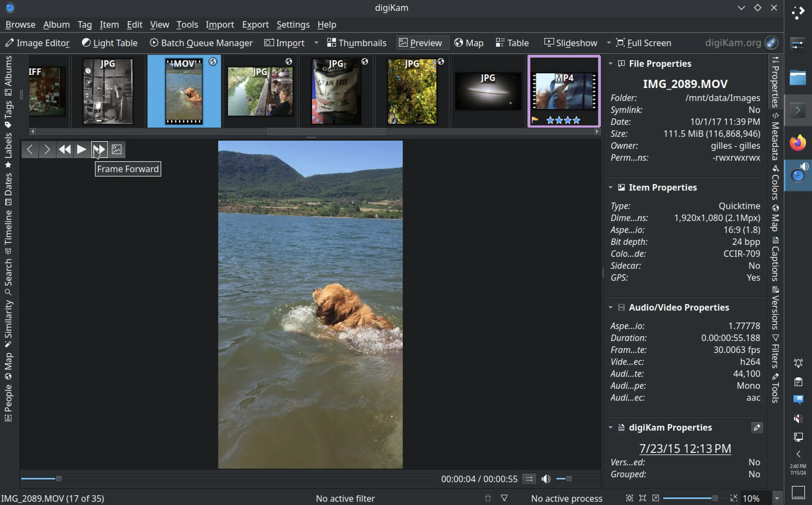Open Firefox from the system panel
This screenshot has height=505, width=812.
point(798,143)
